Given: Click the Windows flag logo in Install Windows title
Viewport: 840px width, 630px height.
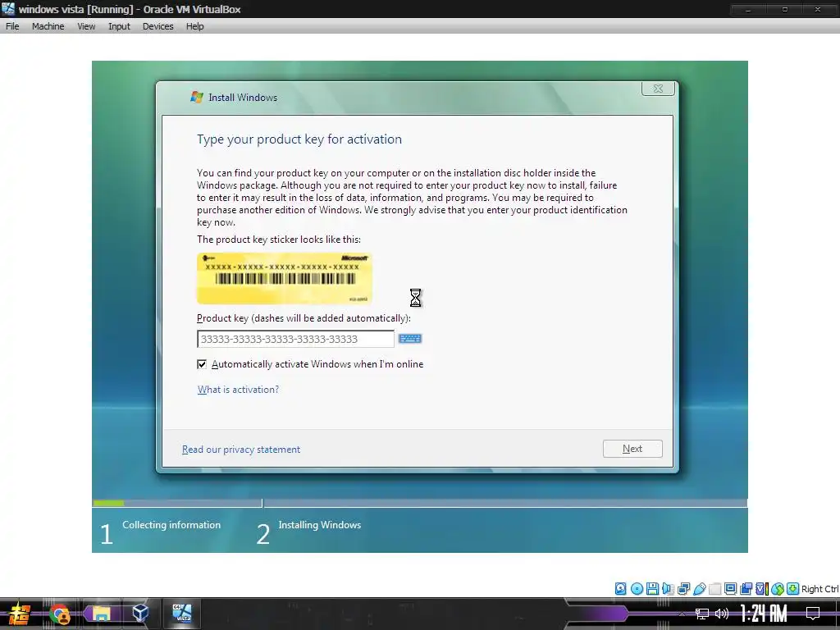Looking at the screenshot, I should pos(197,97).
